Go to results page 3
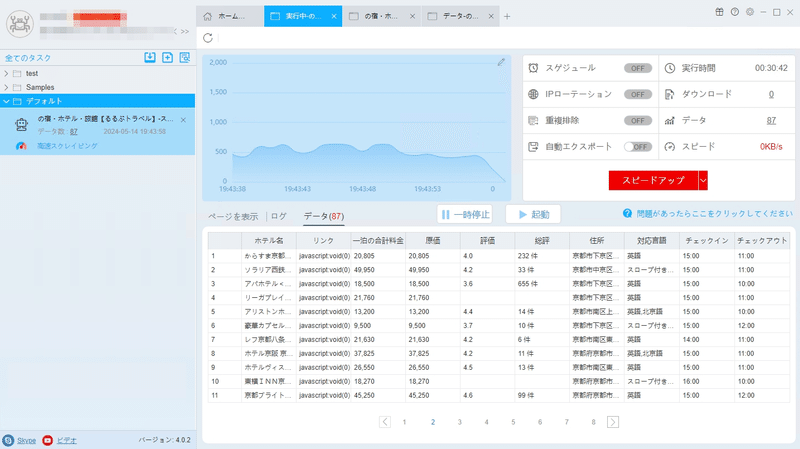 click(x=460, y=422)
